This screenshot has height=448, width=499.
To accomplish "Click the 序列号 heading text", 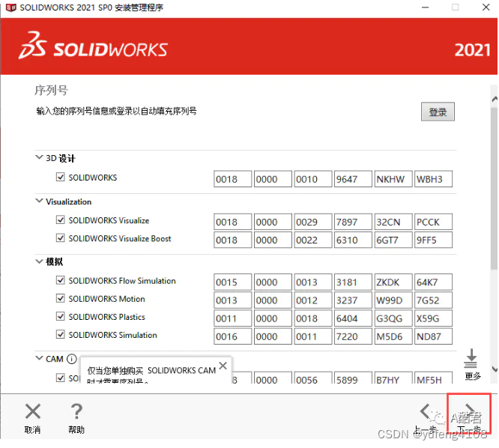I will pos(51,90).
